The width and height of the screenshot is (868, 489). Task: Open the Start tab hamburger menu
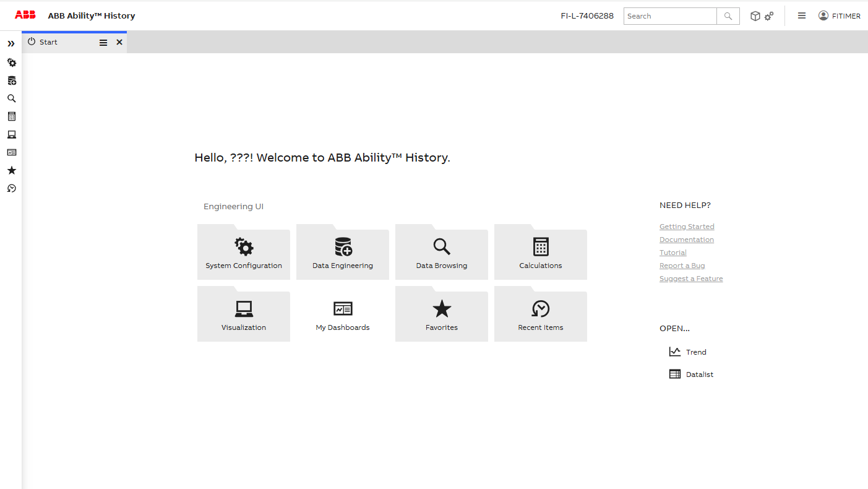[103, 43]
